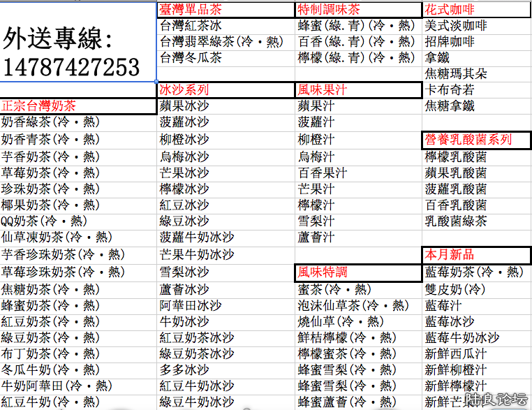Click the 臺灣單品茶 header cell
This screenshot has width=532, height=410.
(x=190, y=10)
